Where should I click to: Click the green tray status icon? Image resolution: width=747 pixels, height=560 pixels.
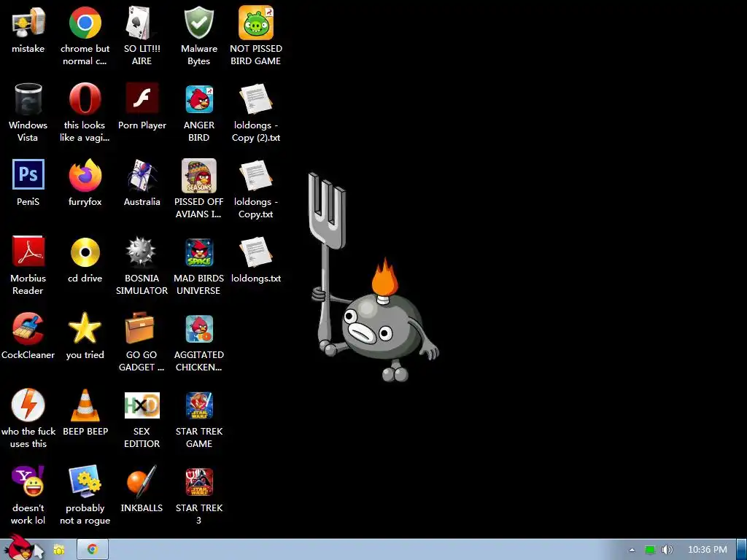tap(650, 550)
